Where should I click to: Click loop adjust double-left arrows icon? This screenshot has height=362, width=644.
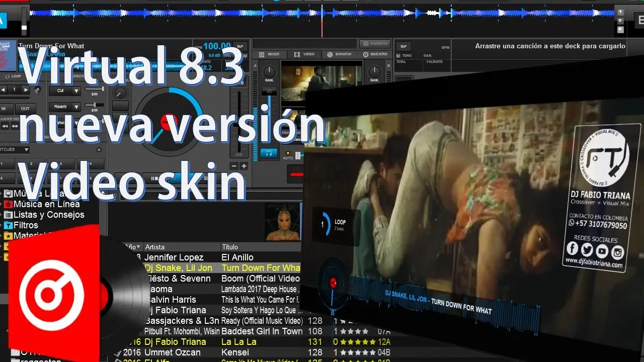(6, 126)
